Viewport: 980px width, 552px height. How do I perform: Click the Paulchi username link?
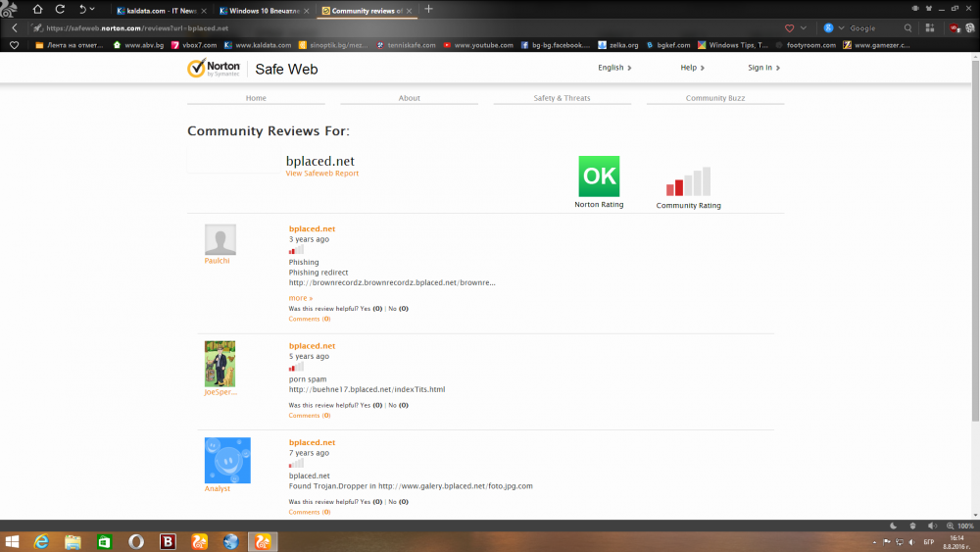217,261
